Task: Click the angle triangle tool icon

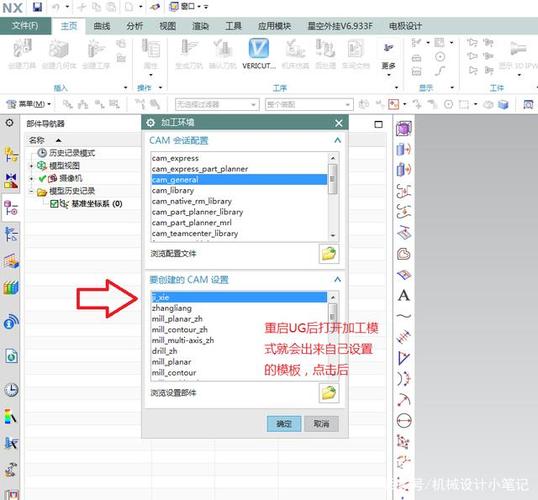Action: coord(404,358)
